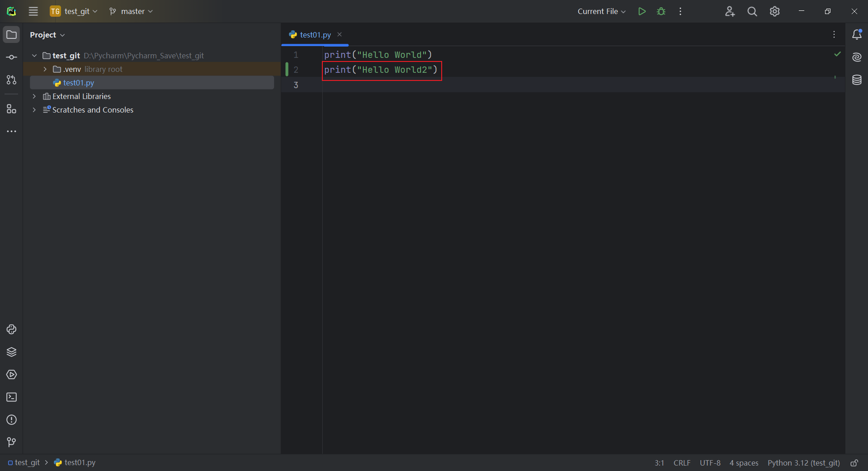Open the AI Assistant panel
The height and width of the screenshot is (471, 868).
pyautogui.click(x=857, y=57)
